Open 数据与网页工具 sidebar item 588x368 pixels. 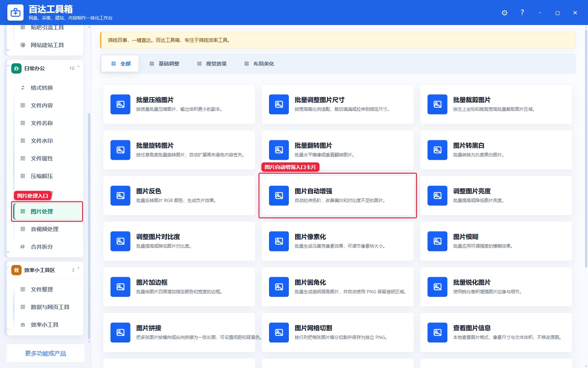click(47, 307)
